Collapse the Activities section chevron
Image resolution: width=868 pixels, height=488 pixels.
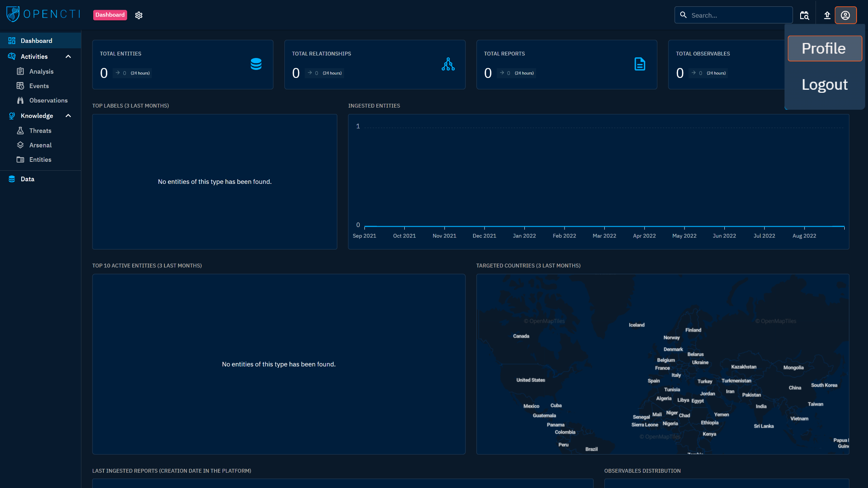tap(68, 56)
